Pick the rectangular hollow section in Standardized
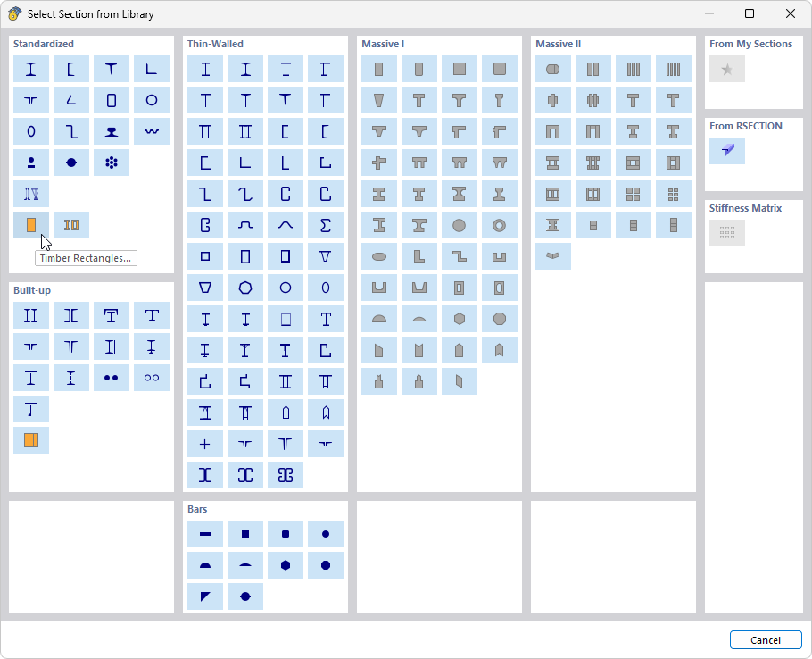Image resolution: width=812 pixels, height=659 pixels. point(112,100)
